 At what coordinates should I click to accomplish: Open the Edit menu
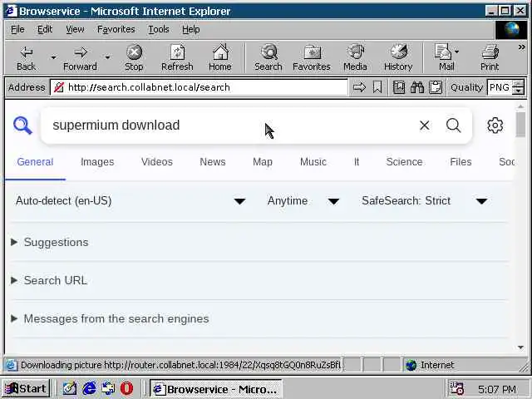tap(45, 30)
